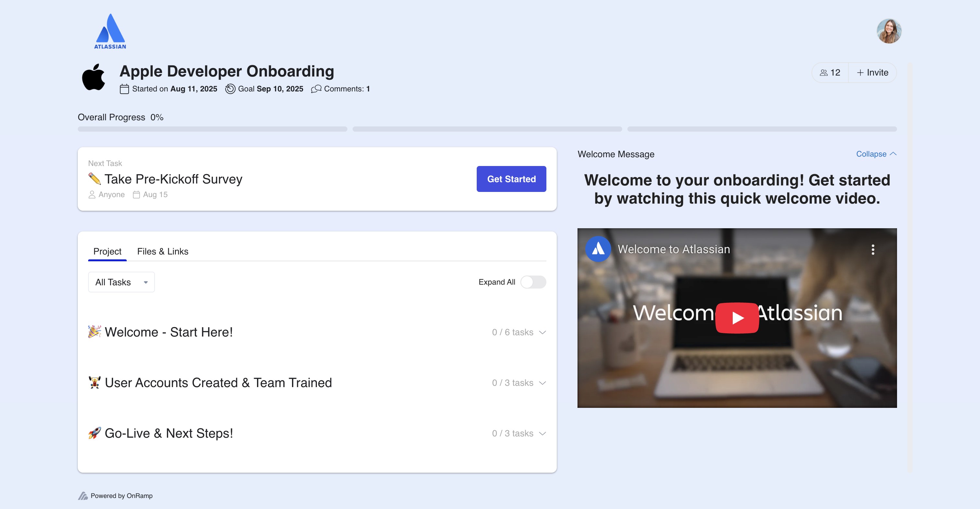Click the person icon next to Anyone

(92, 195)
